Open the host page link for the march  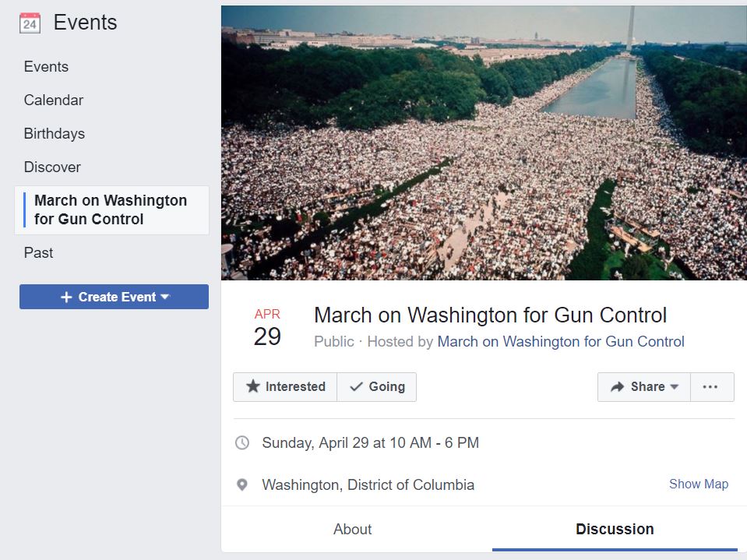(561, 341)
